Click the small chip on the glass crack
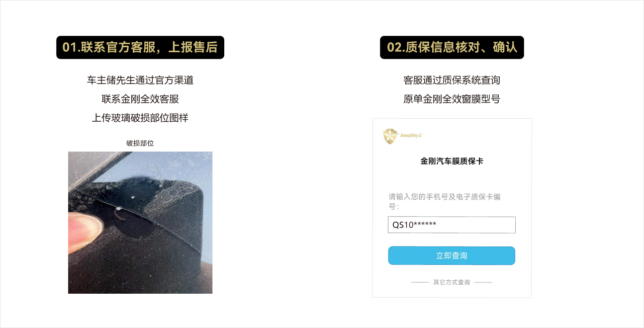 (118, 208)
